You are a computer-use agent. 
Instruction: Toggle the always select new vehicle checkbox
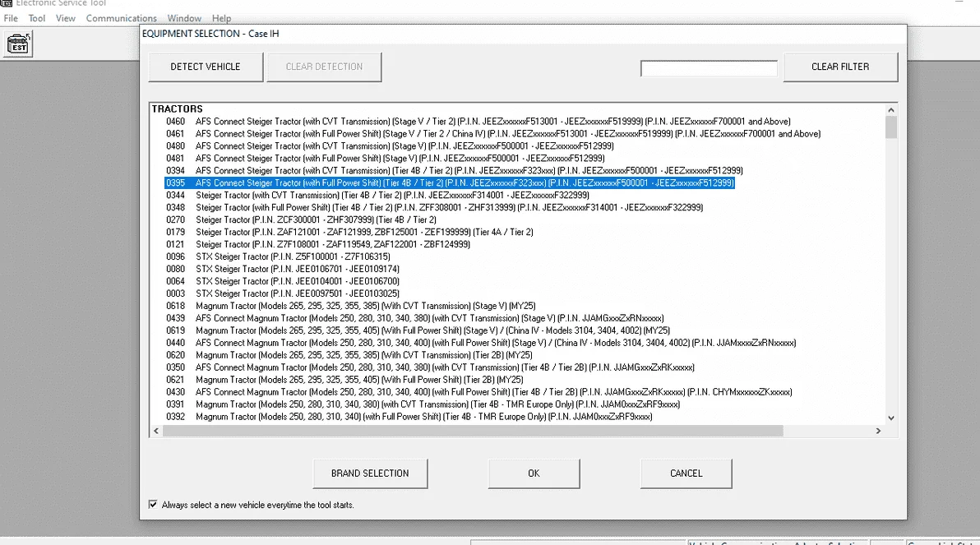pos(152,504)
